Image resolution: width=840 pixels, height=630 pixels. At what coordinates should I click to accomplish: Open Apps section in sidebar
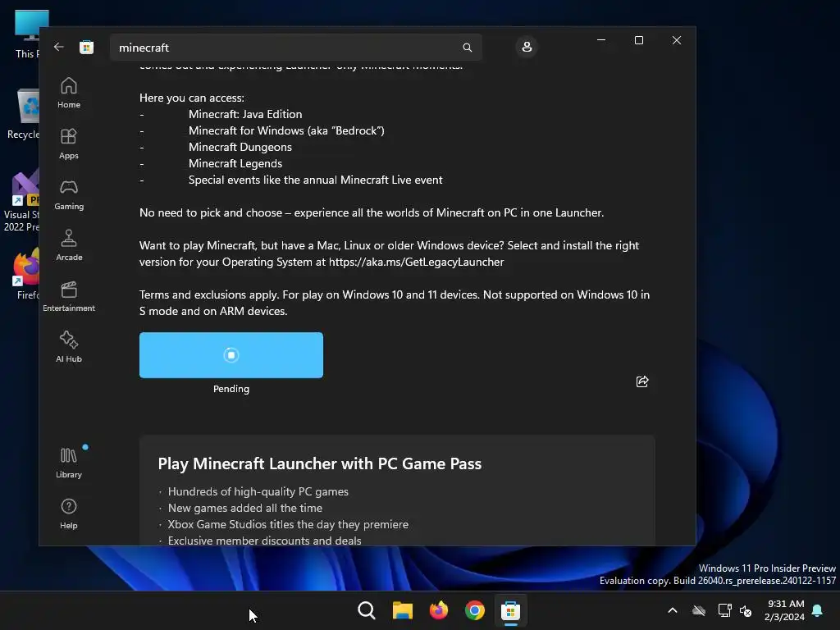tap(69, 144)
